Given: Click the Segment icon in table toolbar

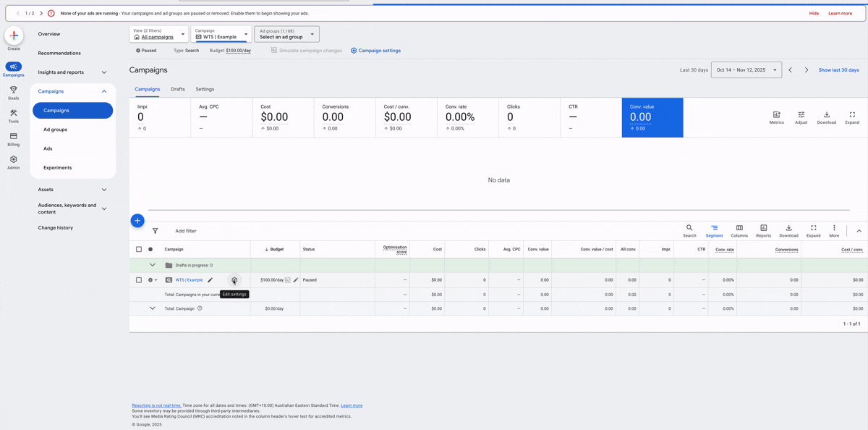Looking at the screenshot, I should click(714, 229).
